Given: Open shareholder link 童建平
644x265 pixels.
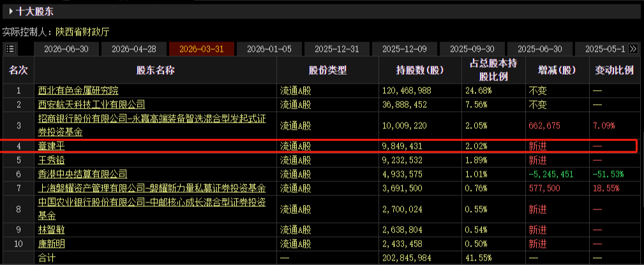Looking at the screenshot, I should pyautogui.click(x=51, y=146).
